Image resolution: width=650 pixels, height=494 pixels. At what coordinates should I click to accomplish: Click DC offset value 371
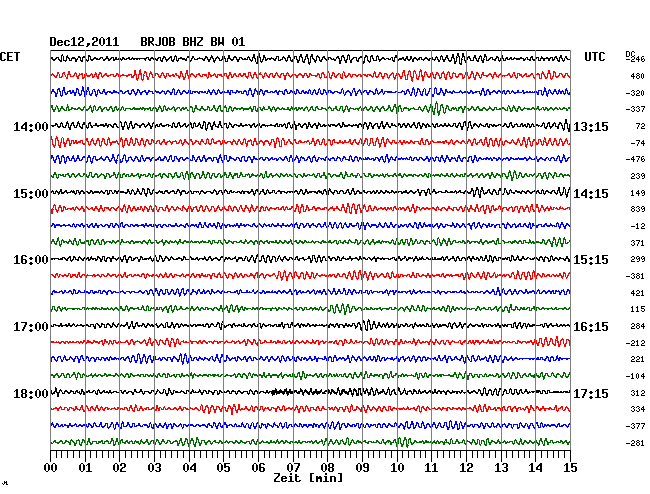click(x=638, y=243)
